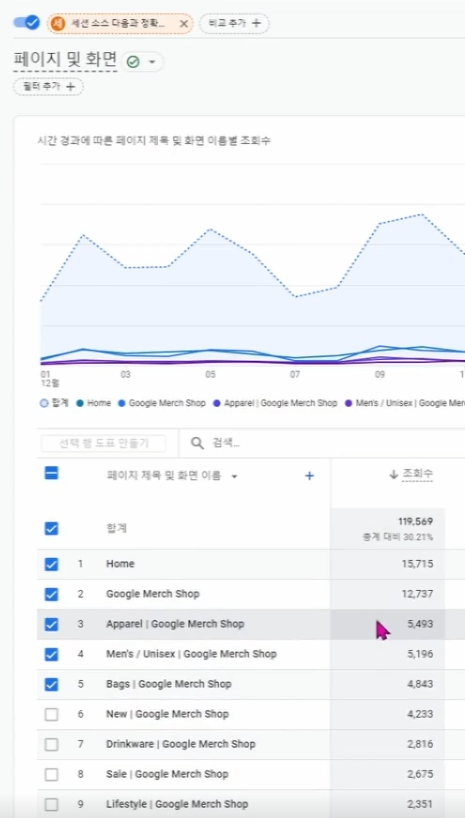This screenshot has height=818, width=465.
Task: Click the Google Merch Shop legend item
Action: tap(164, 403)
